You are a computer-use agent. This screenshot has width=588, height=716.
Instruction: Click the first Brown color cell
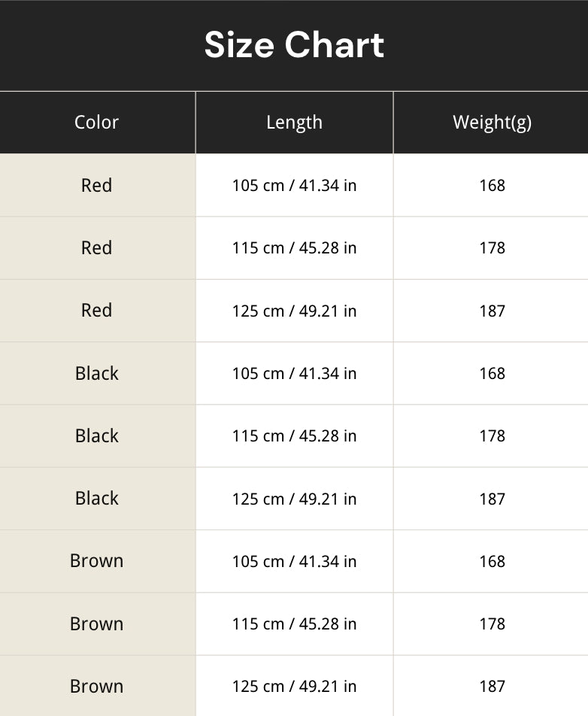click(97, 561)
